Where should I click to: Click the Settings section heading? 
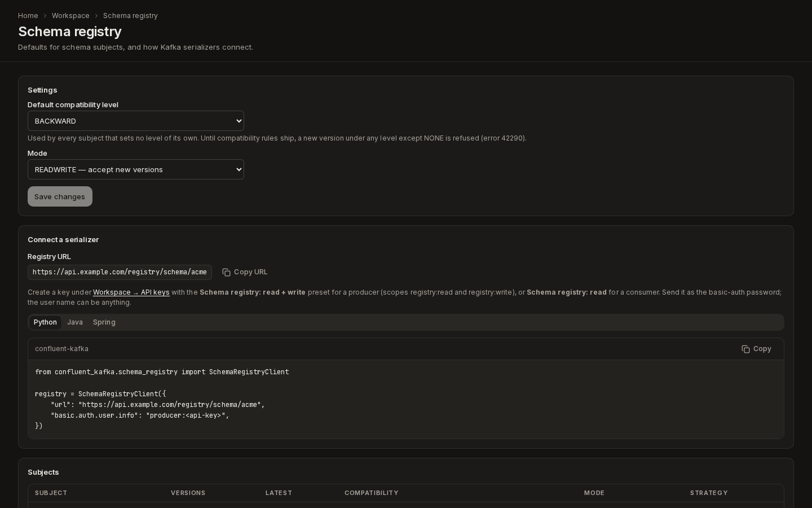coord(42,90)
